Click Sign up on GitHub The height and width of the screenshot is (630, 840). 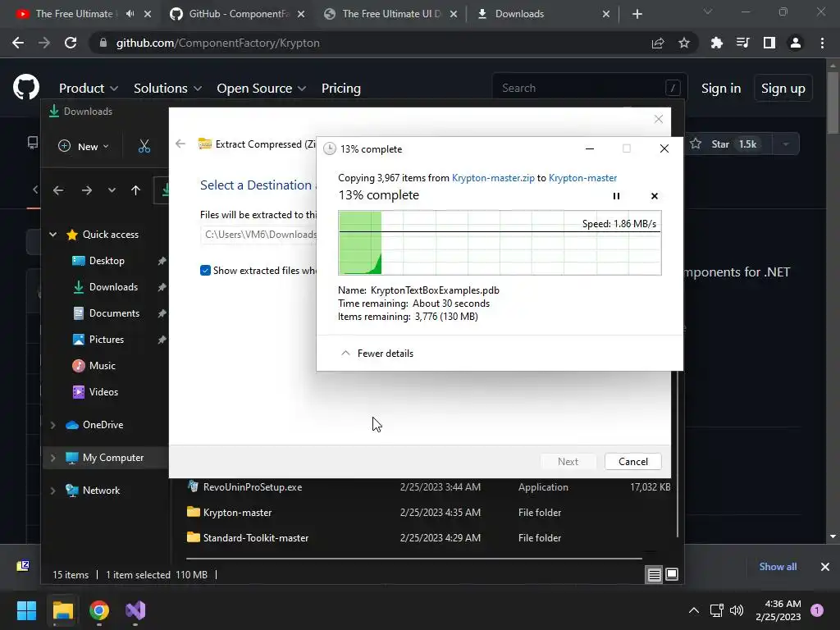(x=783, y=88)
